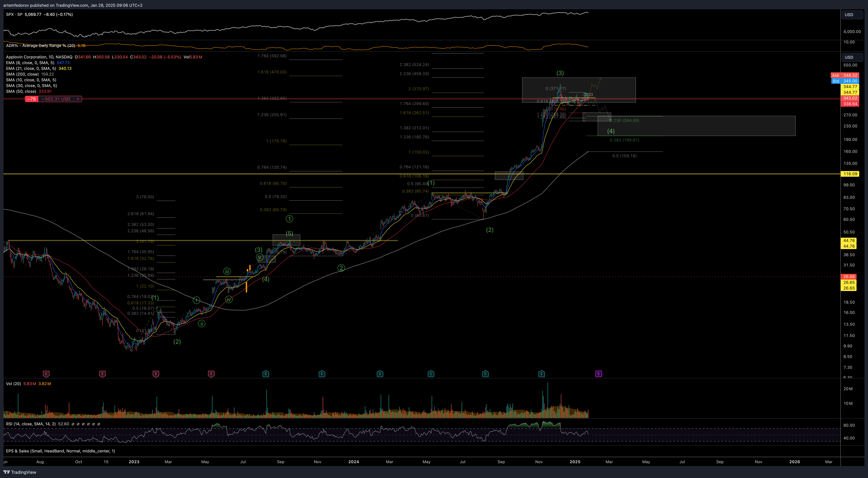Select the circled iv wave label
868x478 pixels.
point(229,300)
